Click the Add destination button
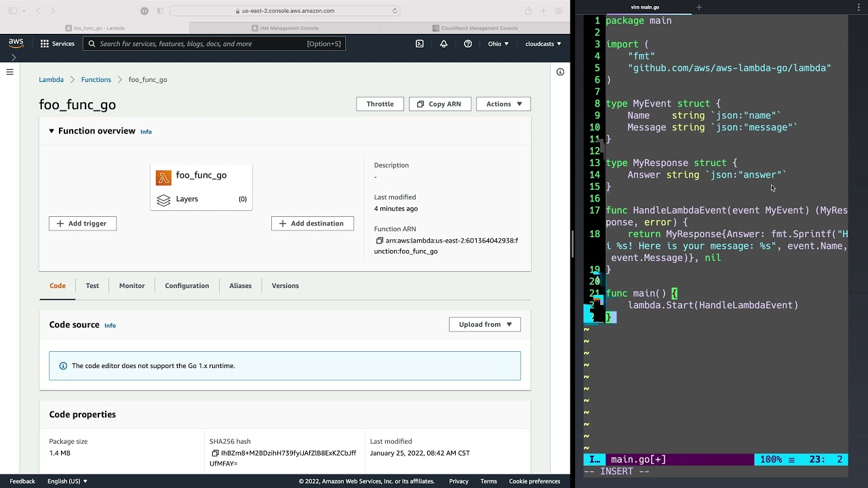This screenshot has height=488, width=868. pos(313,224)
